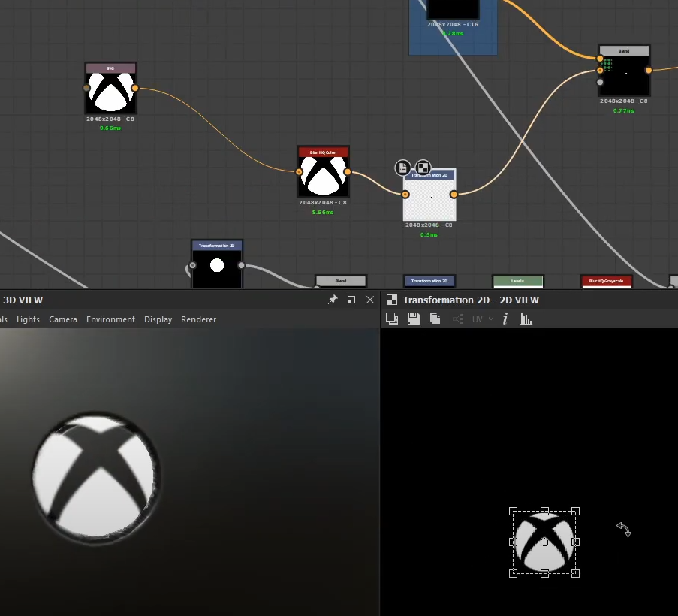Open the Renderer menu in 3D view
Viewport: 678px width, 616px height.
point(198,319)
